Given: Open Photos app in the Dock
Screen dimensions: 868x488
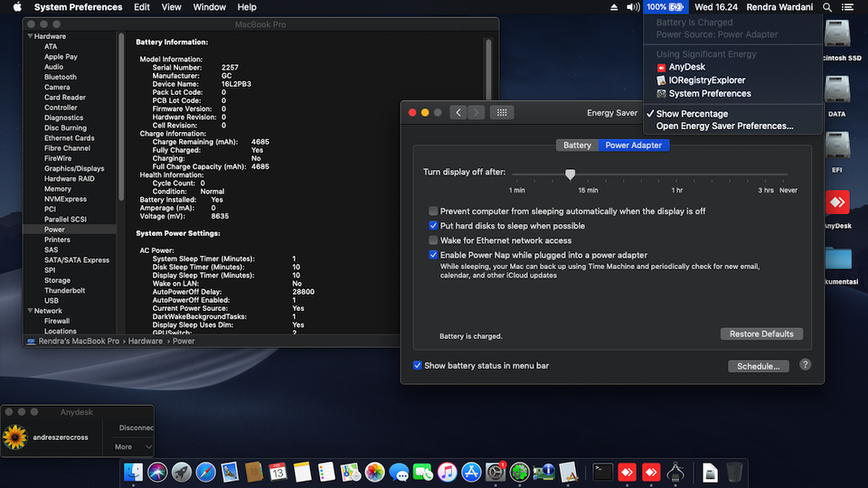Looking at the screenshot, I should (x=374, y=472).
